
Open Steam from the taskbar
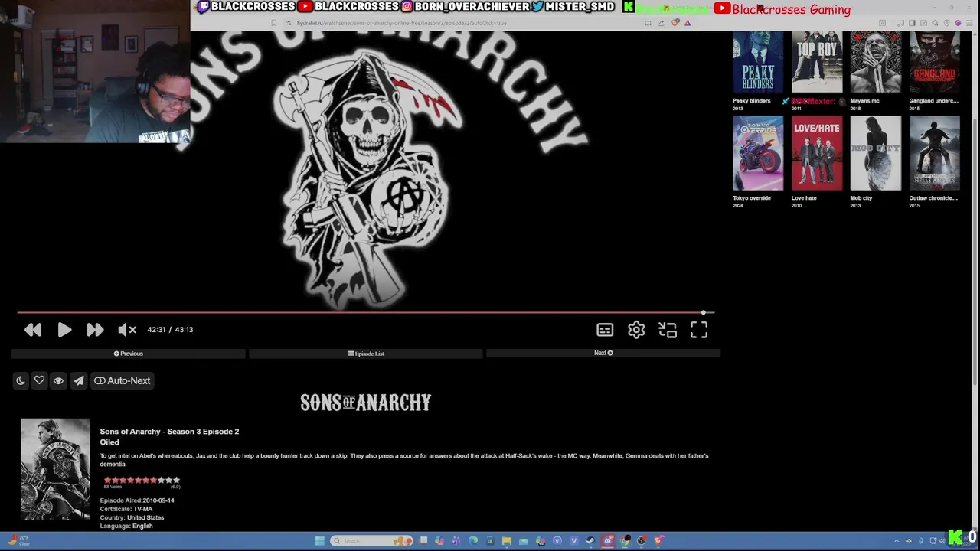click(590, 541)
